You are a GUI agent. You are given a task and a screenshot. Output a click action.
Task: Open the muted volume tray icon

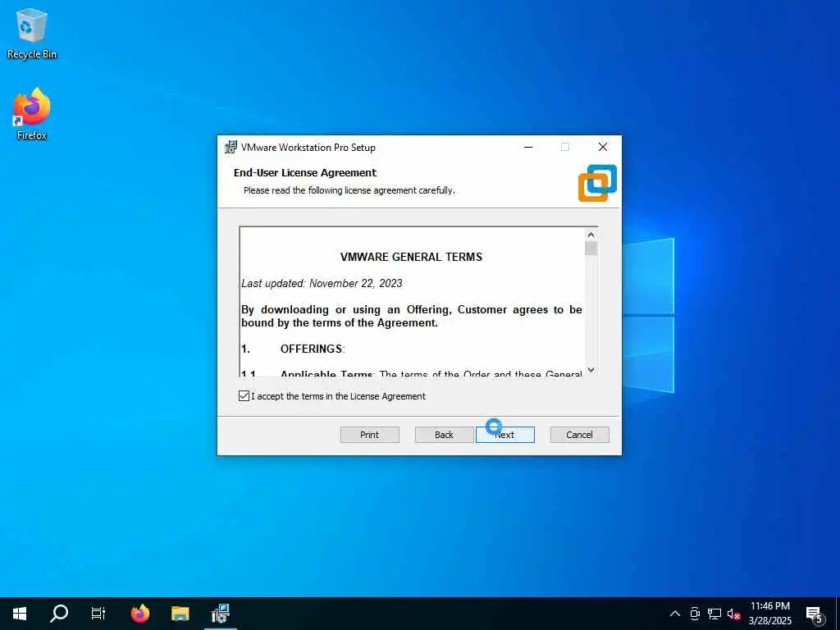click(x=733, y=614)
